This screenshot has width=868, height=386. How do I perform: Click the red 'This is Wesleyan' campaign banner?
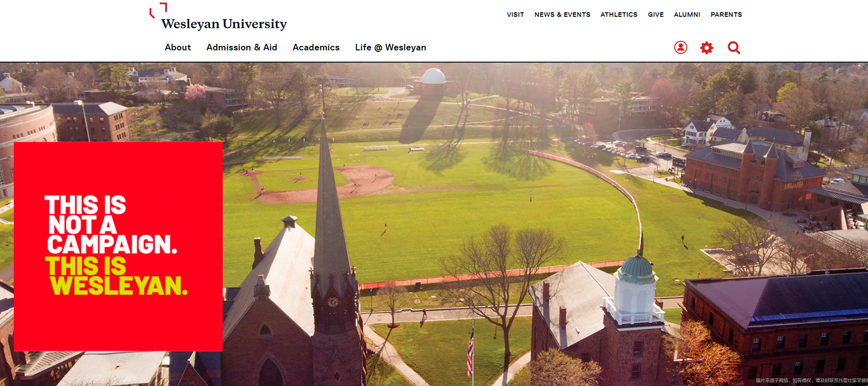click(118, 246)
